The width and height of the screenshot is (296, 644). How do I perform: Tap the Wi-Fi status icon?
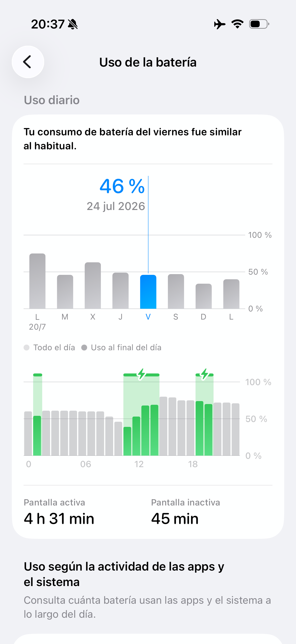coord(237,24)
